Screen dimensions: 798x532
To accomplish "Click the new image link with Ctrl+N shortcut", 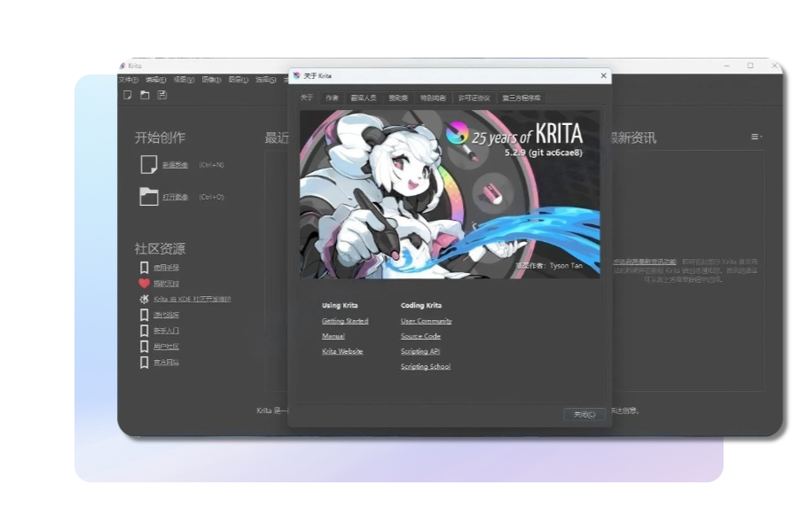I will (x=175, y=165).
